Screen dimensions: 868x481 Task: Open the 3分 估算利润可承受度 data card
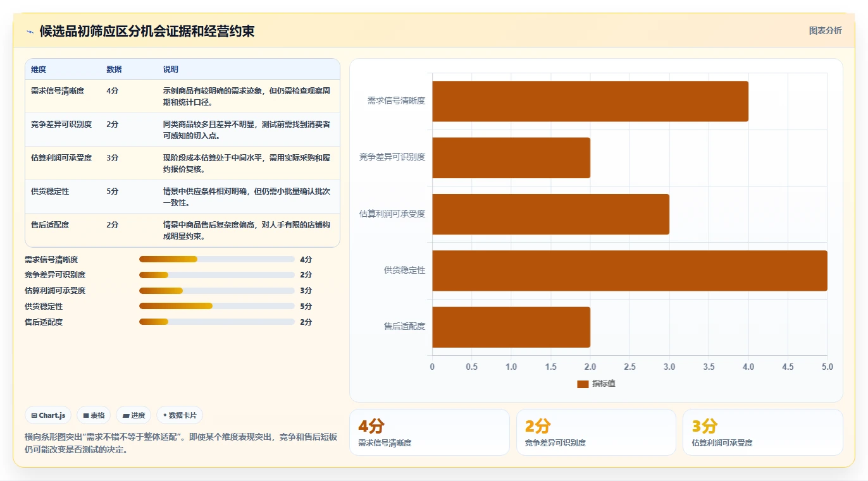click(762, 432)
